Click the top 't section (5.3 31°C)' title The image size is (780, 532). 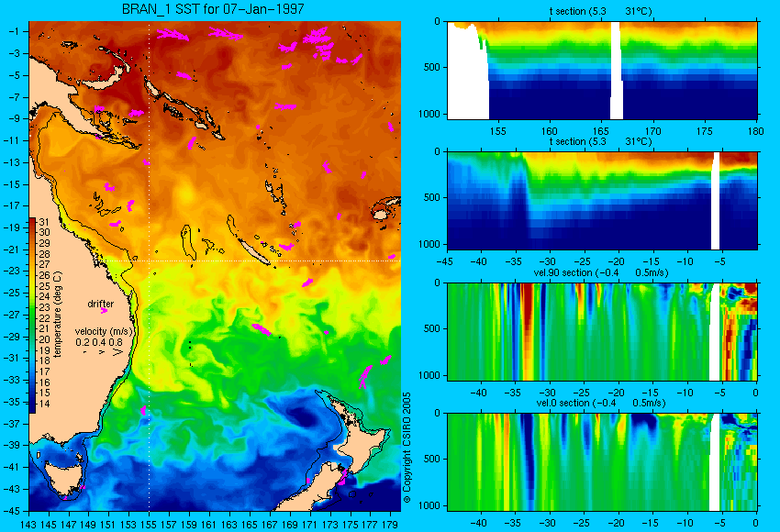[600, 11]
